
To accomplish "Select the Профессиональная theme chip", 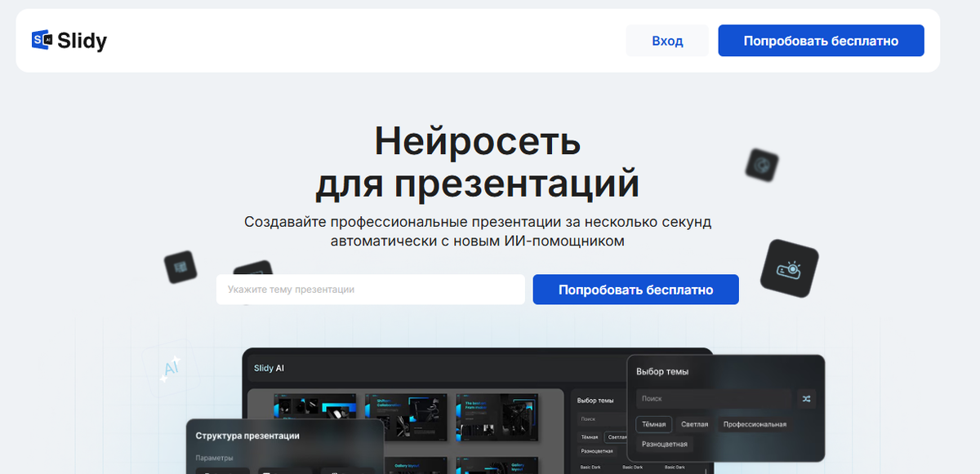I will point(755,424).
